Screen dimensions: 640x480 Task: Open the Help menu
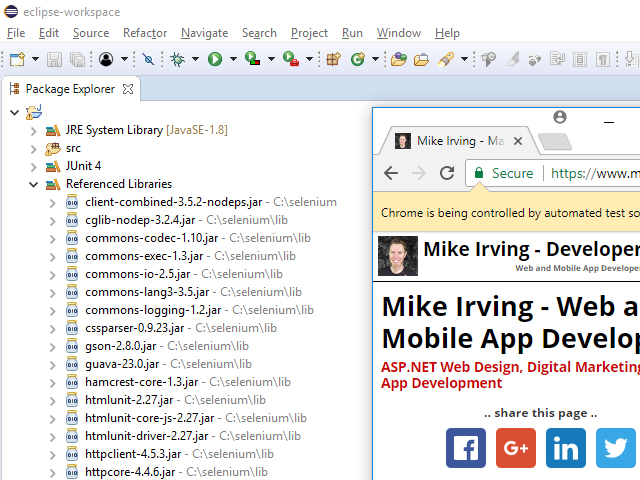447,33
